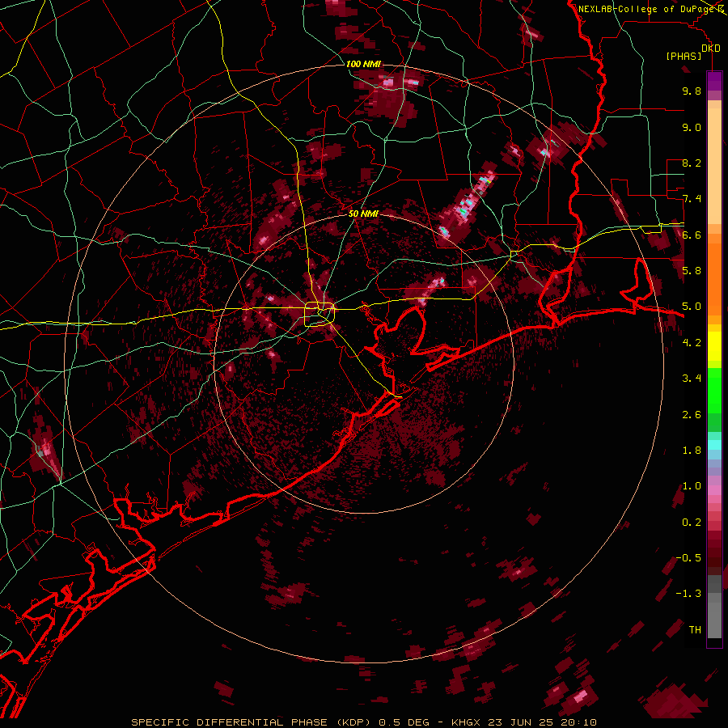Click the 5.8 scale value
The image size is (728, 728).
coord(692,271)
